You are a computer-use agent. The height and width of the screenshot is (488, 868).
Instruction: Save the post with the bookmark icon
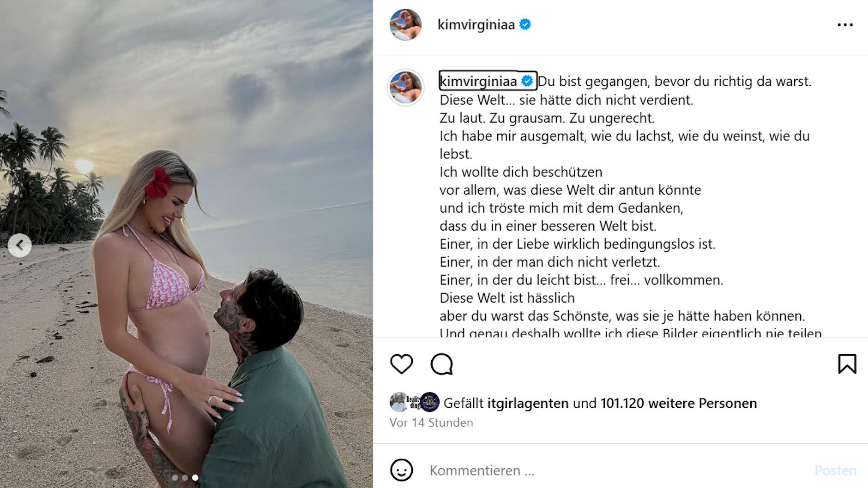[x=847, y=364]
